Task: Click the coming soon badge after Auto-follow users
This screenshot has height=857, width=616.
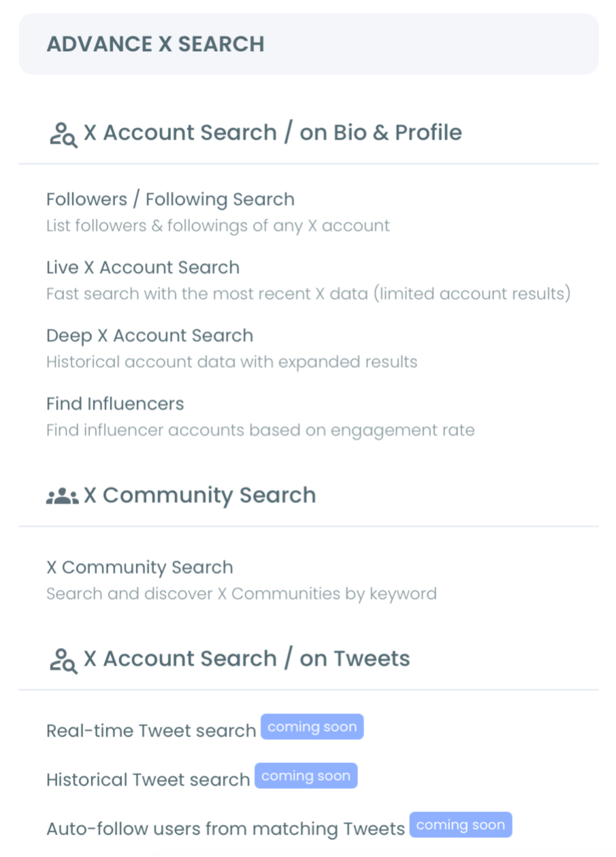Action: 461,824
